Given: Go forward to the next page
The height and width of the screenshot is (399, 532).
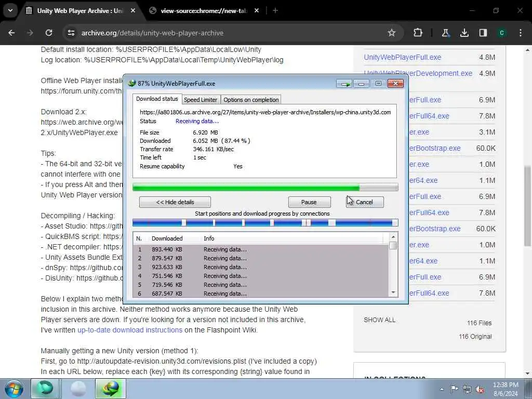Looking at the screenshot, I should [30, 33].
